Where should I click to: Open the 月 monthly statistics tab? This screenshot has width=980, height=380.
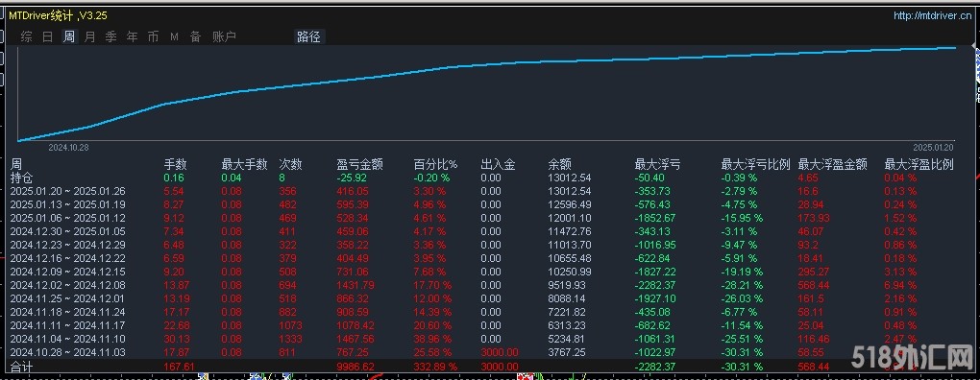click(90, 36)
